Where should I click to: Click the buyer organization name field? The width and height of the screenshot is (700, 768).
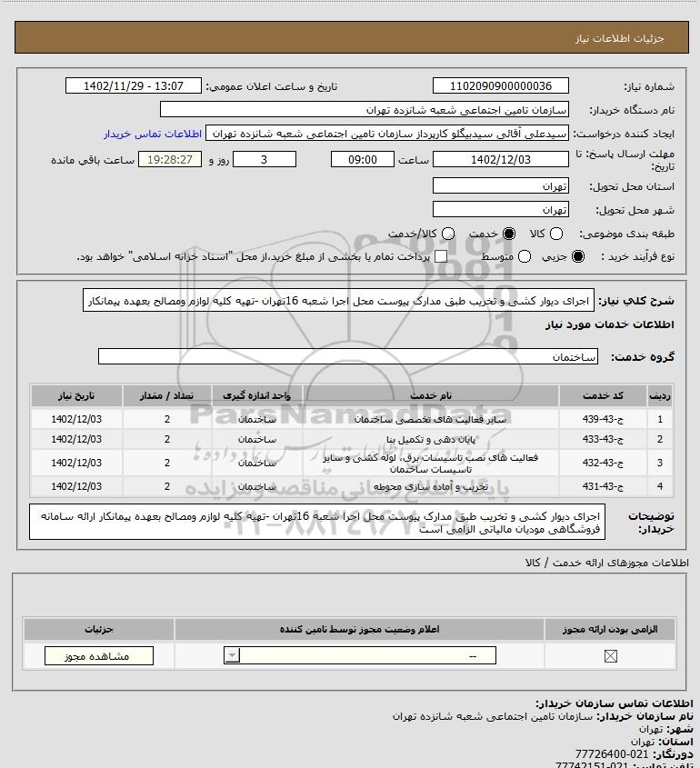365,110
